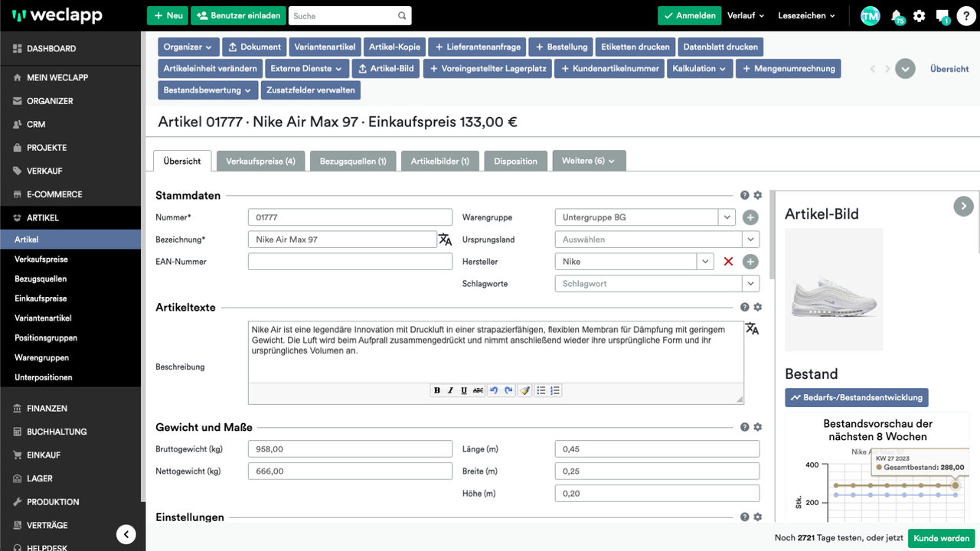The image size is (980, 551).
Task: Insert bulleted list in description
Action: 541,390
